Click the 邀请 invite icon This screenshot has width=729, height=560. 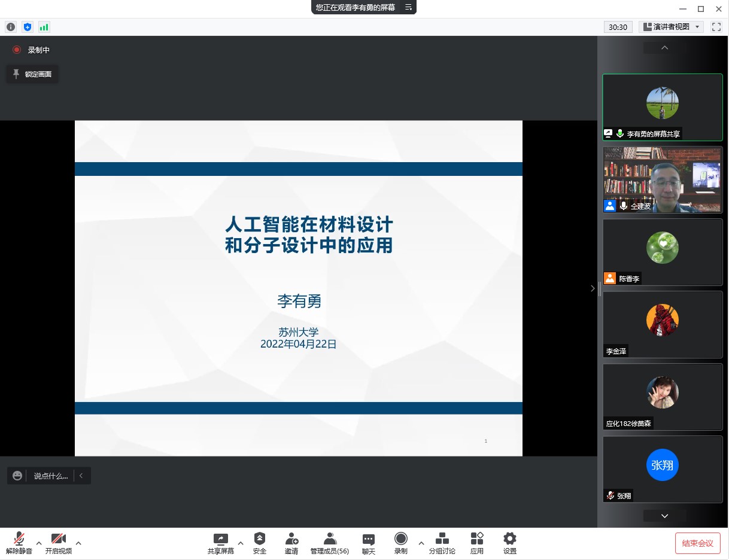[x=291, y=543]
